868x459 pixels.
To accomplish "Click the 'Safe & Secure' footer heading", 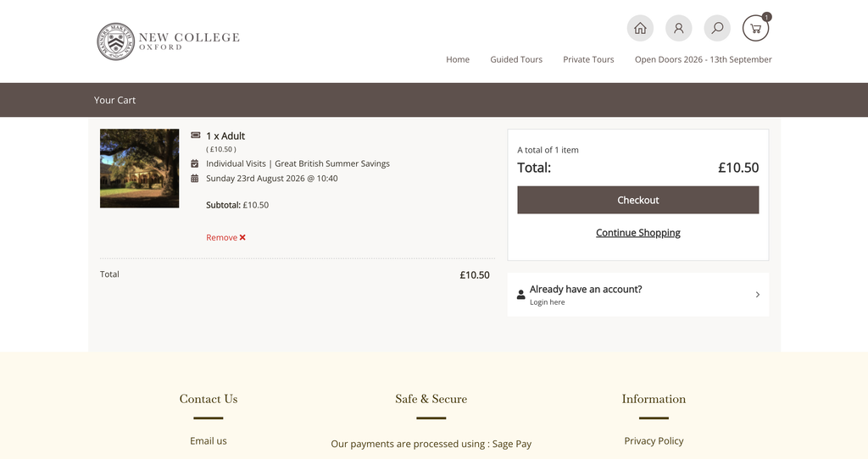I will [431, 399].
